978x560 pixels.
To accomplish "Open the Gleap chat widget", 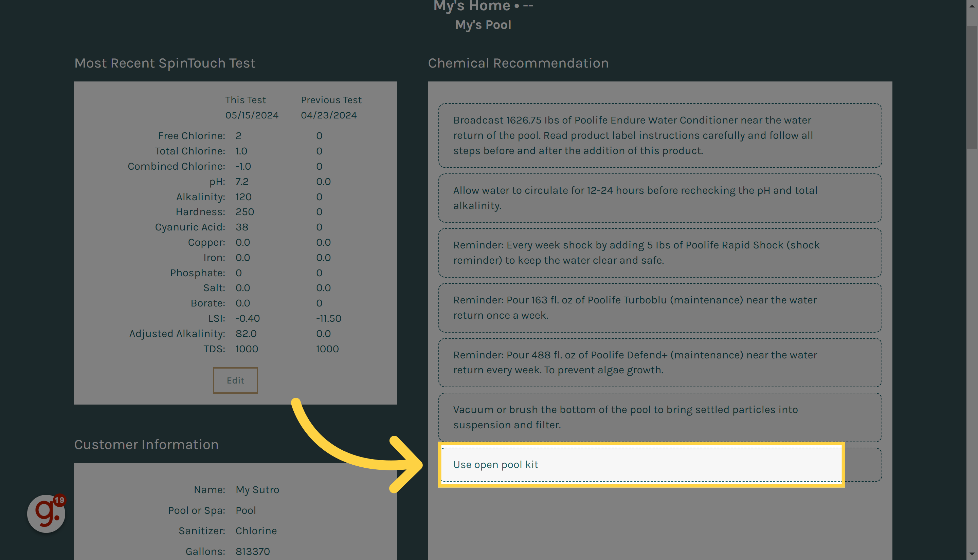I will pos(46,514).
